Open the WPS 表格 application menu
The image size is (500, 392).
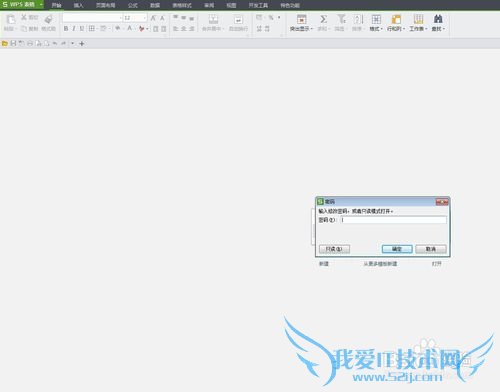22,5
